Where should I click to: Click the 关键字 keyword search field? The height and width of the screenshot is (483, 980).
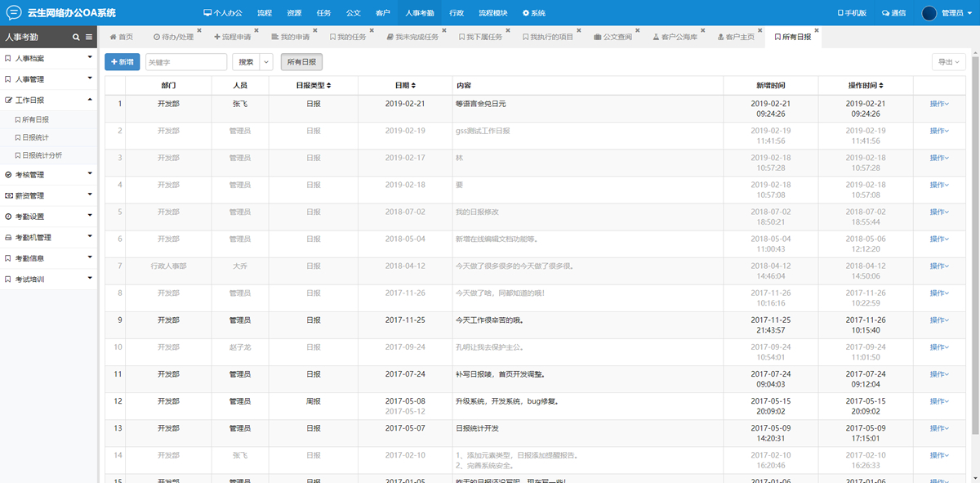coord(185,62)
